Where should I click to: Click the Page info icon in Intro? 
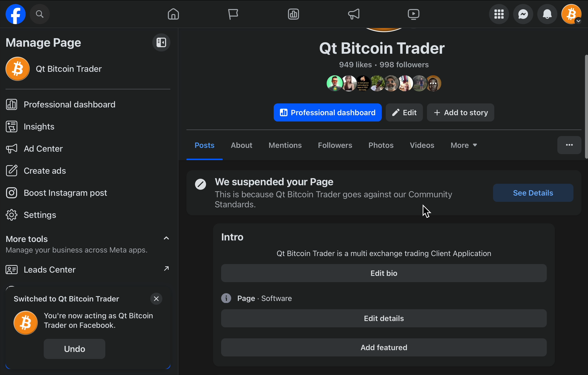pos(226,298)
